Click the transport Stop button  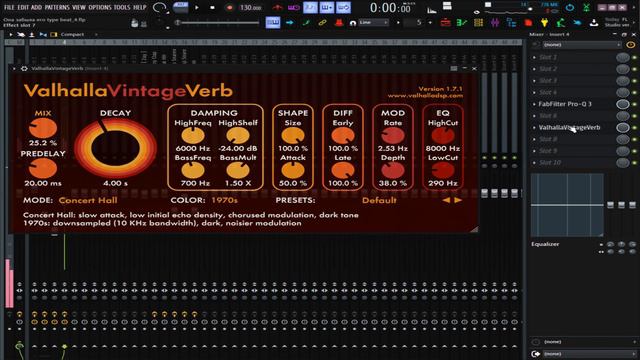[x=212, y=7]
